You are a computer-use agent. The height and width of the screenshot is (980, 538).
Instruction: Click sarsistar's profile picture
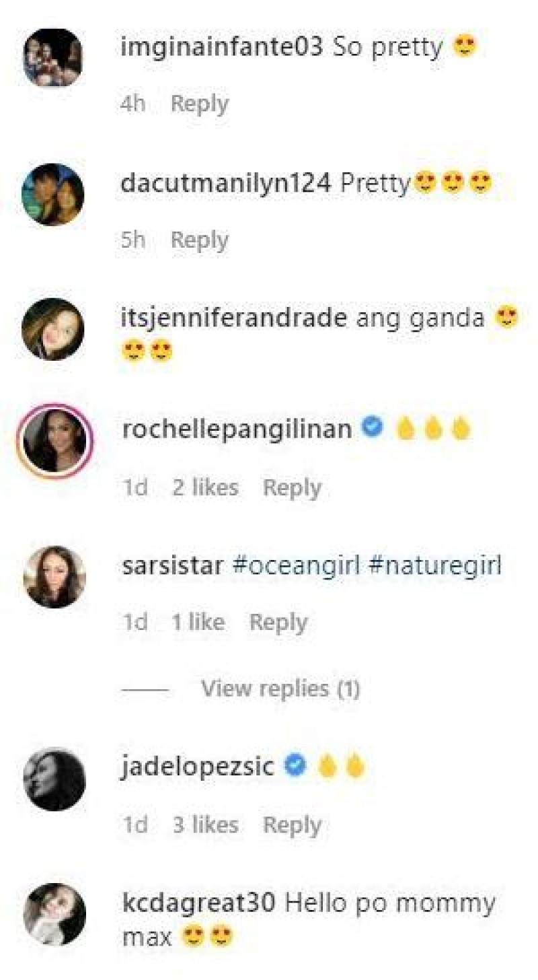pyautogui.click(x=54, y=577)
